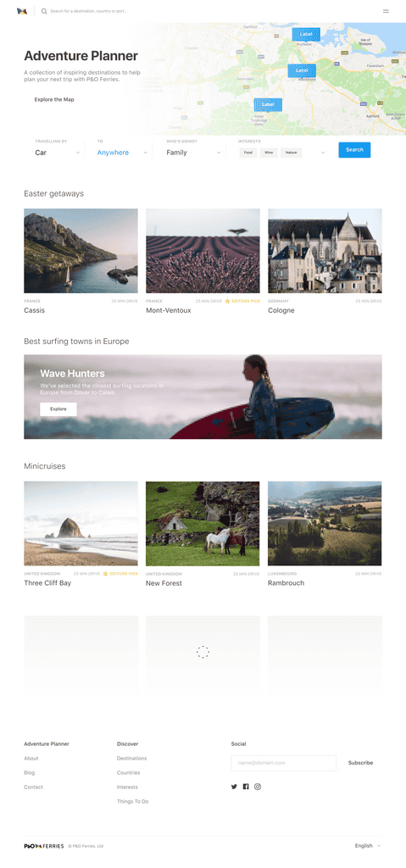The height and width of the screenshot is (868, 406).
Task: Open the Facebook social icon
Action: pyautogui.click(x=246, y=787)
